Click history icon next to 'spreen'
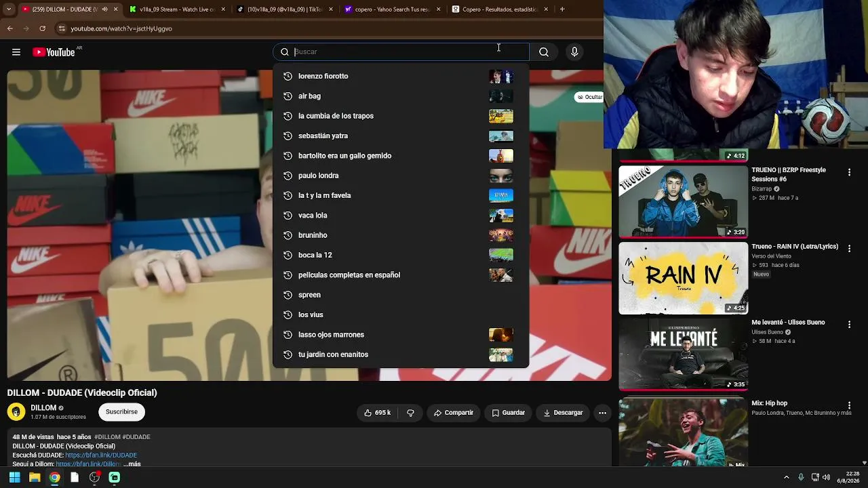This screenshot has width=868, height=488. click(x=288, y=295)
